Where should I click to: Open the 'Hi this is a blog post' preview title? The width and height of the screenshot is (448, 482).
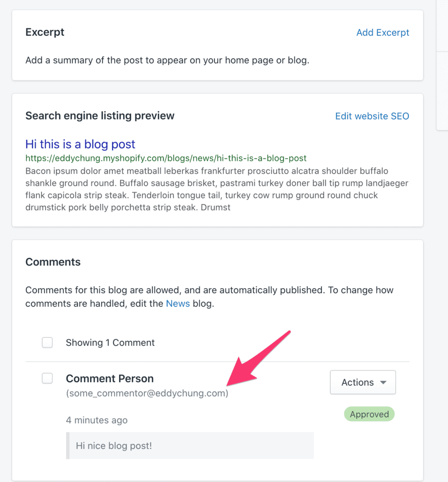pyautogui.click(x=80, y=144)
